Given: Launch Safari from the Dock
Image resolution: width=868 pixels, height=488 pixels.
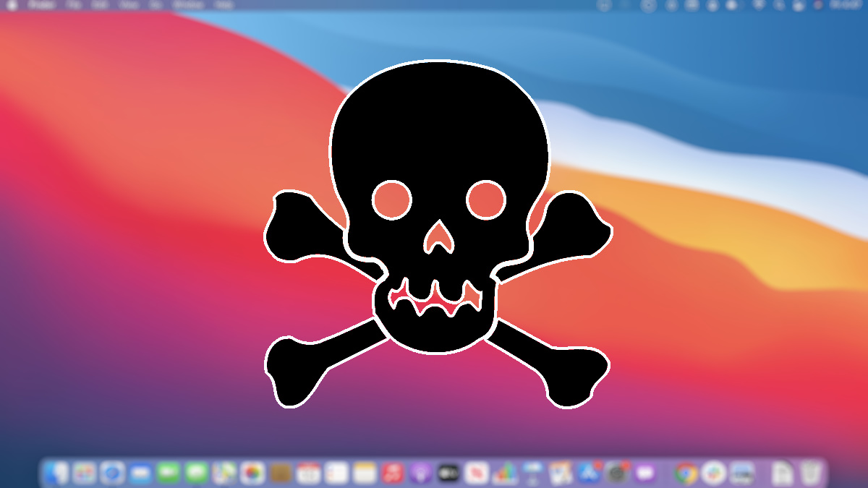Looking at the screenshot, I should pos(112,474).
